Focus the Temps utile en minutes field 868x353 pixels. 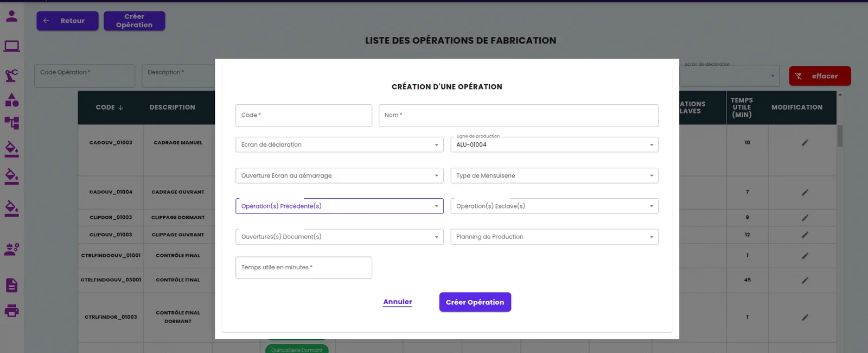point(304,267)
